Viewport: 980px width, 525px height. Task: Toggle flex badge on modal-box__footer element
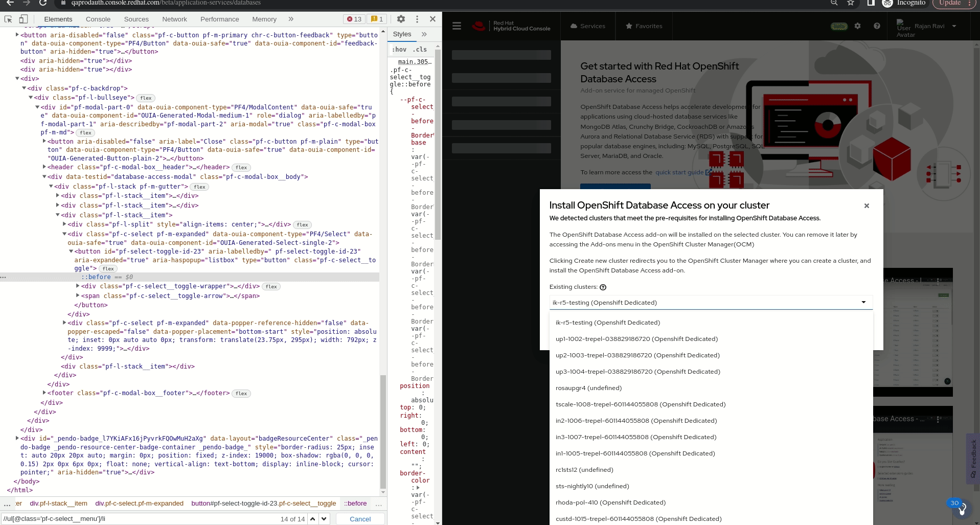tap(241, 394)
